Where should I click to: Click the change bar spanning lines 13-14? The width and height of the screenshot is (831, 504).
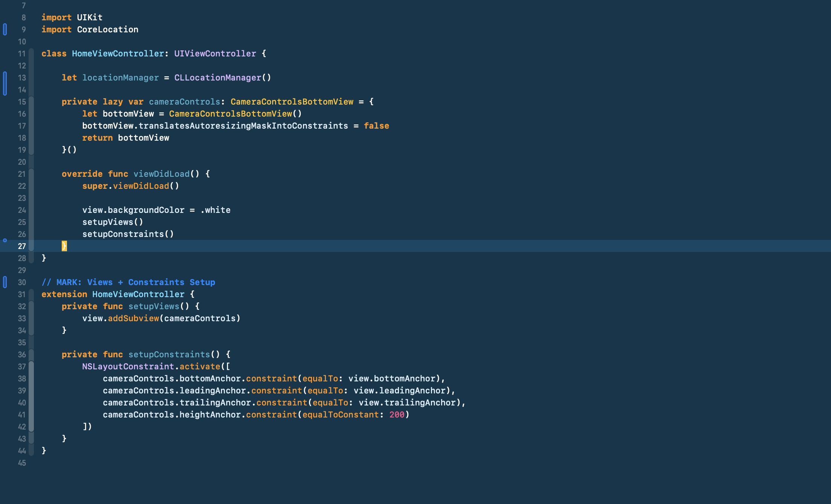[5, 83]
